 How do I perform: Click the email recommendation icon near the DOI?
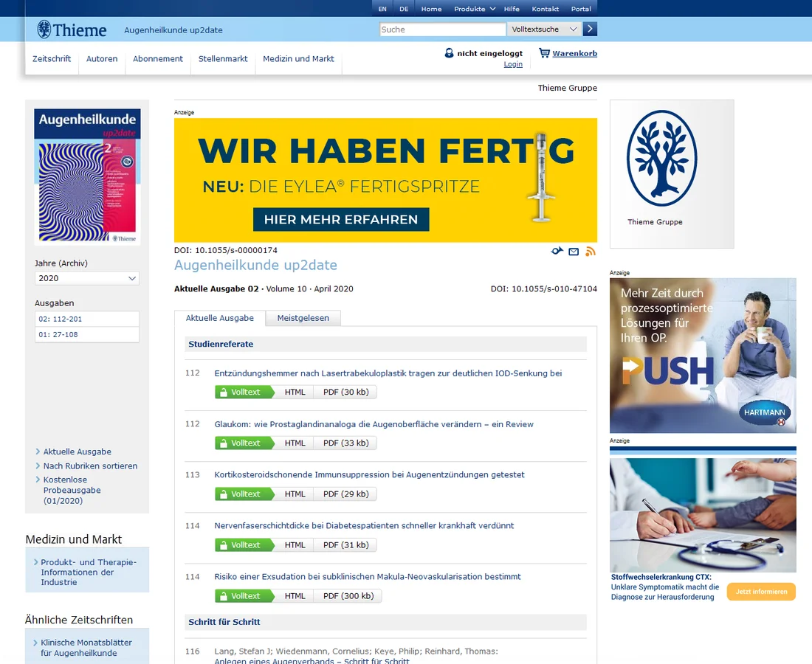(x=574, y=252)
